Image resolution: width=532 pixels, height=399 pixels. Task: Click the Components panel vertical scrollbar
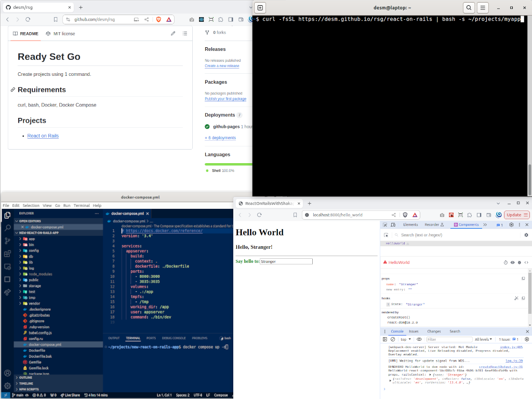pos(529,292)
